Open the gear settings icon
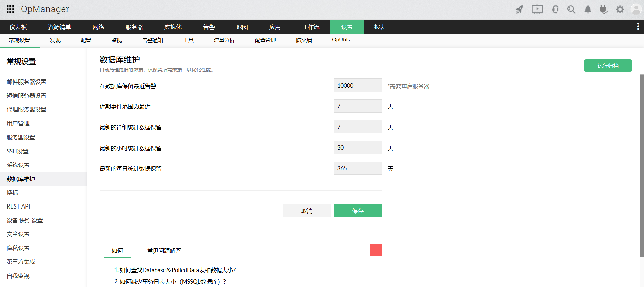This screenshot has width=644, height=287. 620,9
